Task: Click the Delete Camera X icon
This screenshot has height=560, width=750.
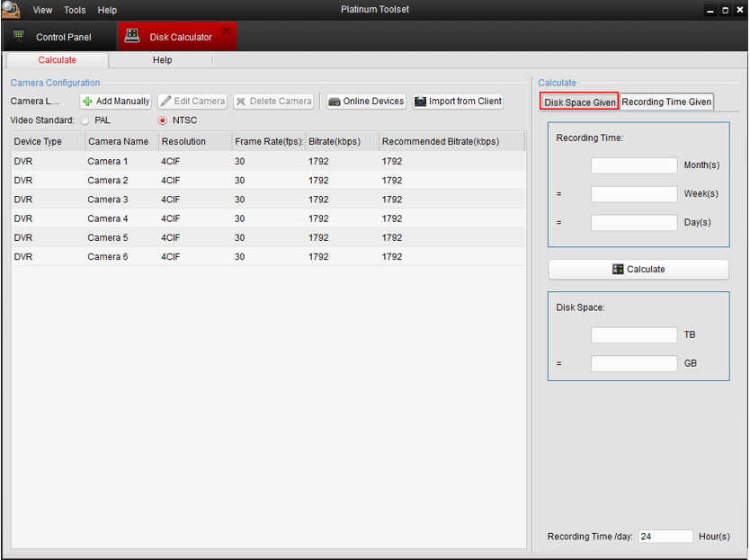Action: point(241,102)
